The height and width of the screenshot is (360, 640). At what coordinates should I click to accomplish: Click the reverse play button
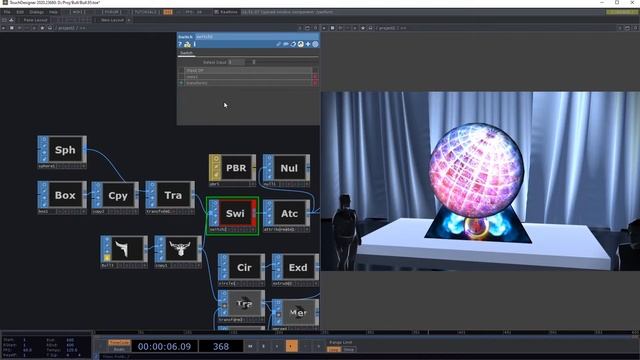coord(277,346)
